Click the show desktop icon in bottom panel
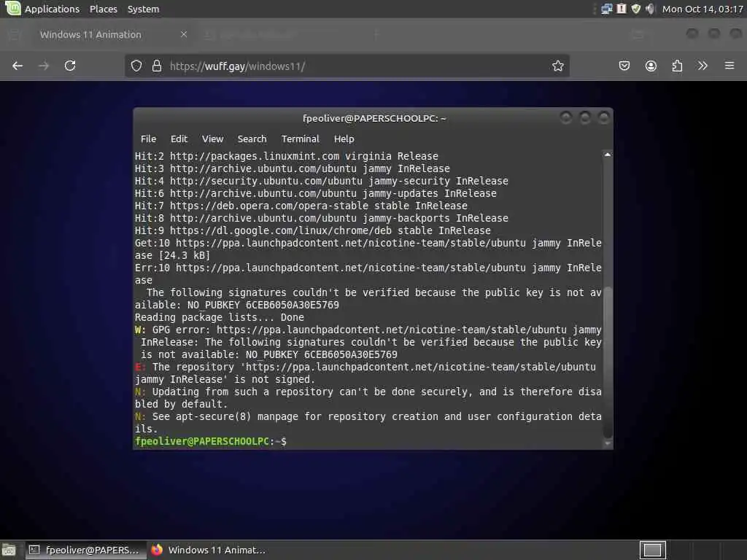 (x=9, y=550)
